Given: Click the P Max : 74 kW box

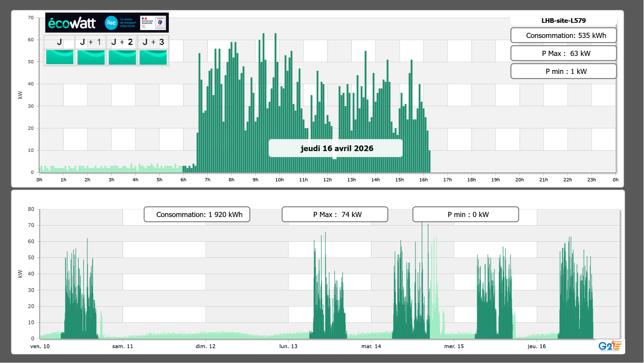Looking at the screenshot, I should [x=335, y=214].
